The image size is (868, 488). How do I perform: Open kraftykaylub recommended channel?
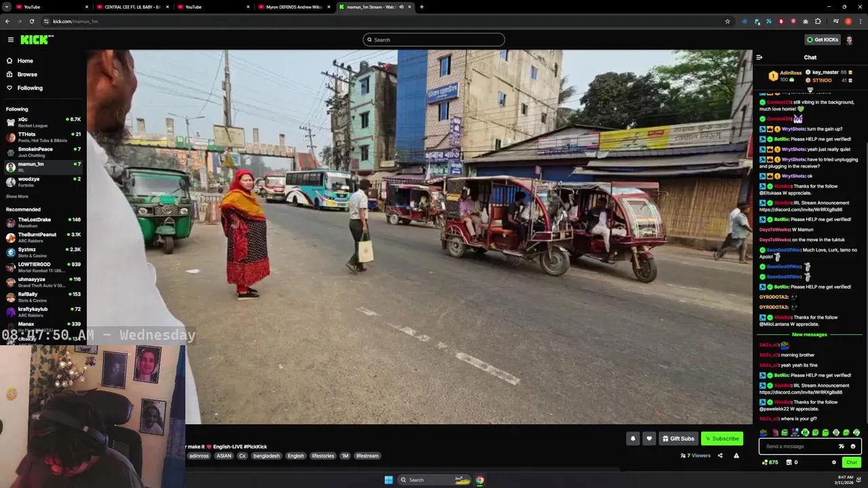pos(43,312)
